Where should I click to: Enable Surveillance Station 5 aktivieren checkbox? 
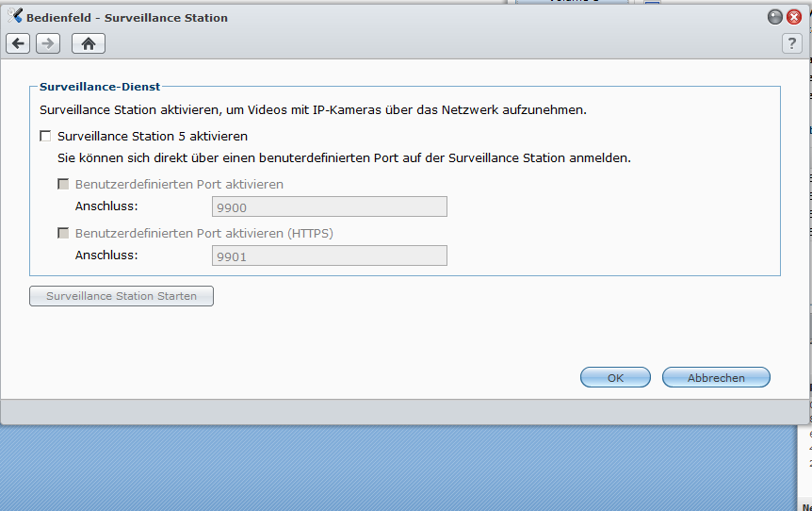tap(45, 137)
